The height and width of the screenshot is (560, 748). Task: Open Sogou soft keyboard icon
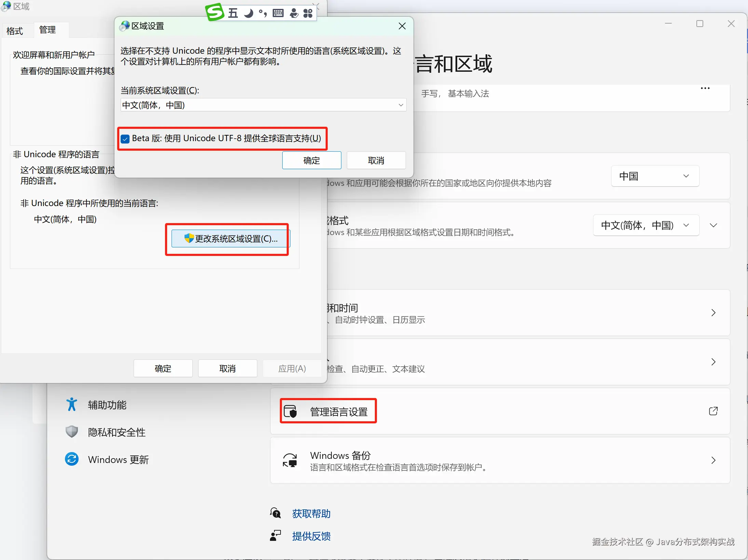278,13
